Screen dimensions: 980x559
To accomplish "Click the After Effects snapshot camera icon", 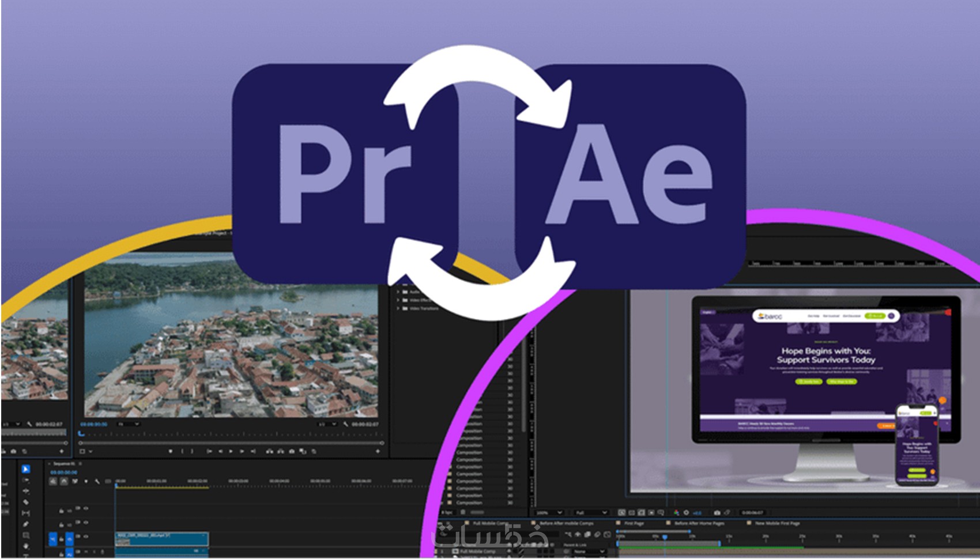I will point(717,512).
